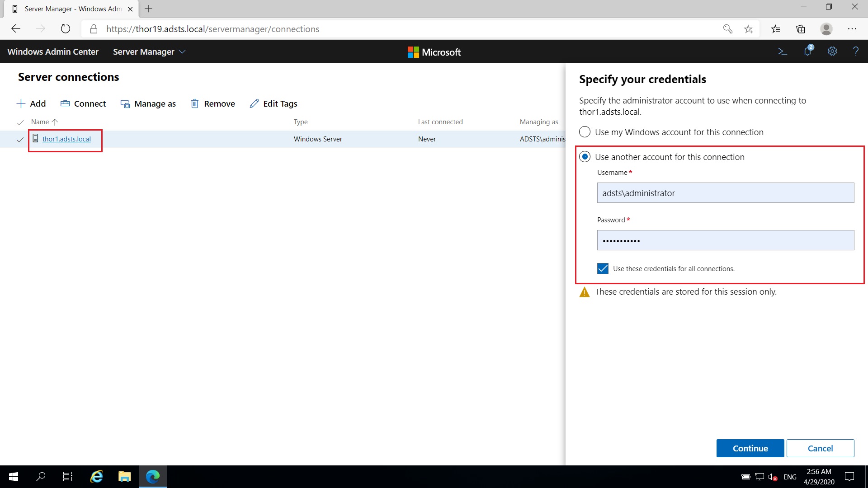This screenshot has width=868, height=488.
Task: Open the favorites list icon
Action: coord(776,29)
